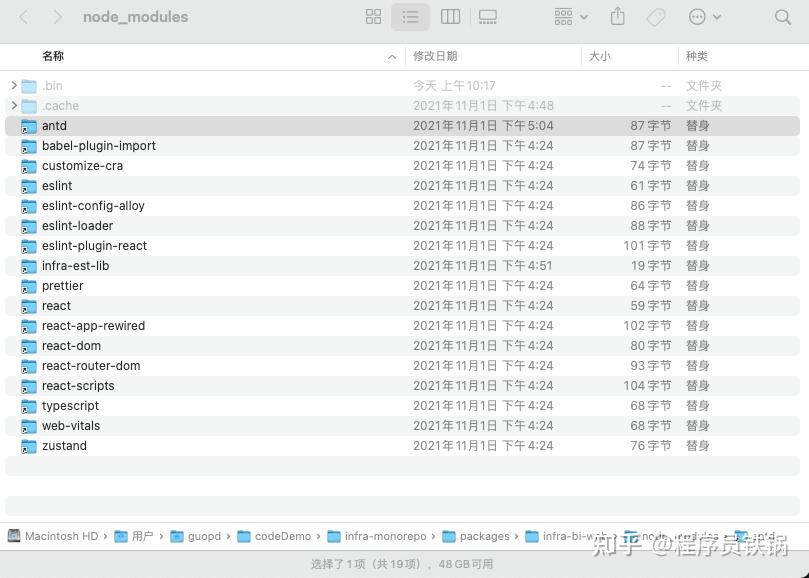Click the .bin folder icon

(29, 86)
